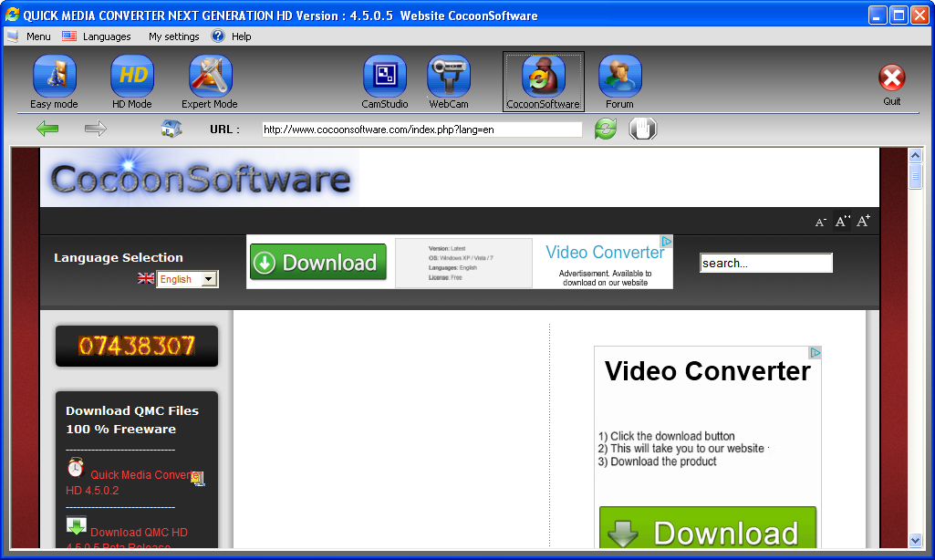The width and height of the screenshot is (935, 560).
Task: Click the application logo in title bar
Action: pyautogui.click(x=12, y=15)
